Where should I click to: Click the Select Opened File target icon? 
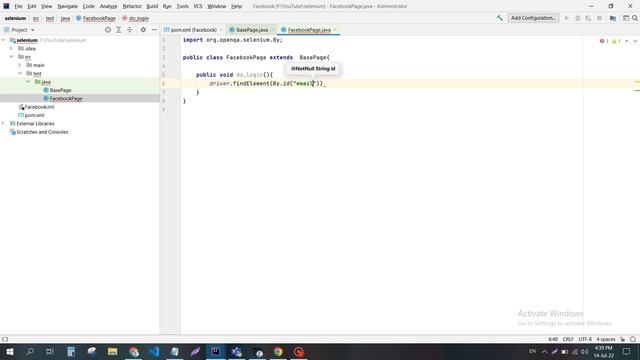[108, 30]
